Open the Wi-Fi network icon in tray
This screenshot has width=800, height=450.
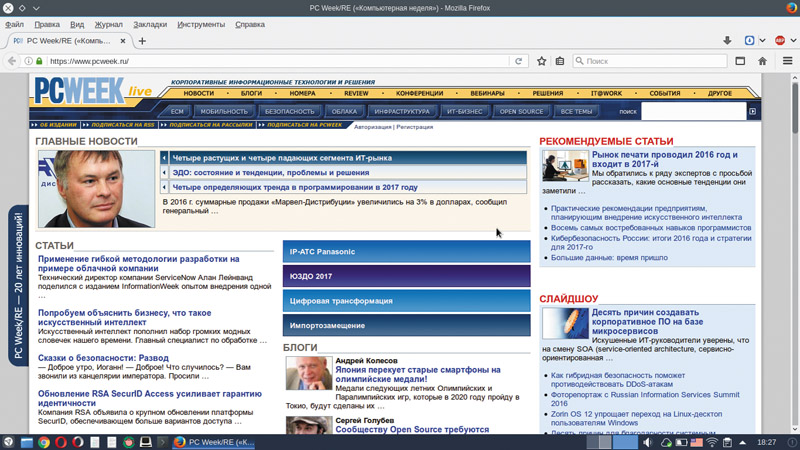click(712, 442)
